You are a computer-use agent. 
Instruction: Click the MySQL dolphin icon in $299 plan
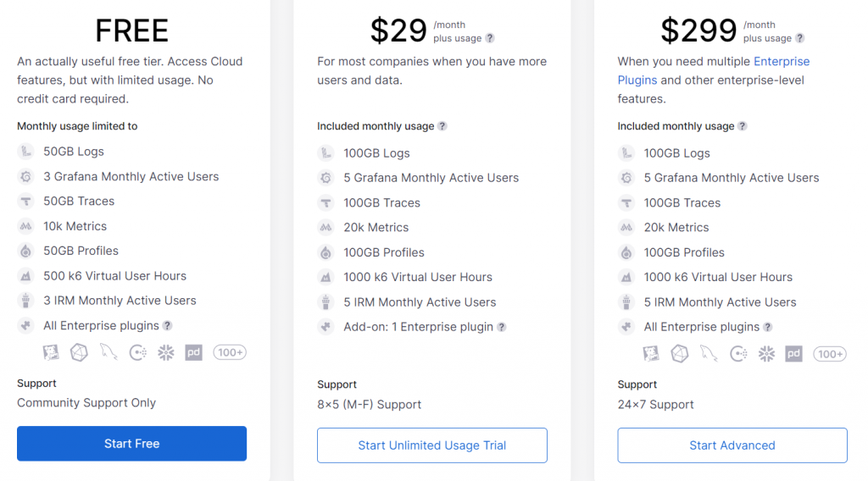click(x=709, y=354)
